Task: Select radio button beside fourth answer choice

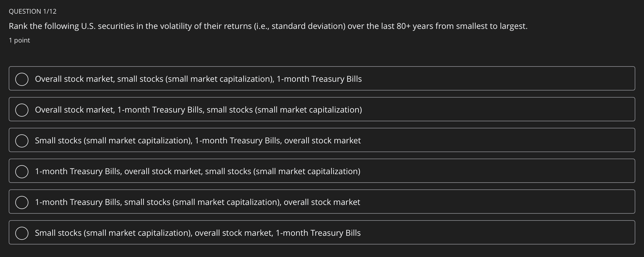Action: point(22,171)
